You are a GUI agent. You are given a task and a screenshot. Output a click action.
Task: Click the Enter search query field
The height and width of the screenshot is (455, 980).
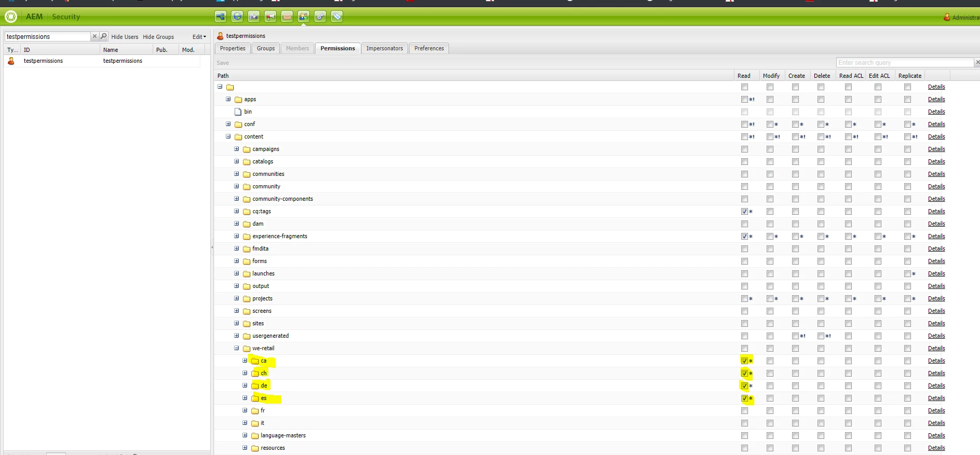pyautogui.click(x=905, y=62)
